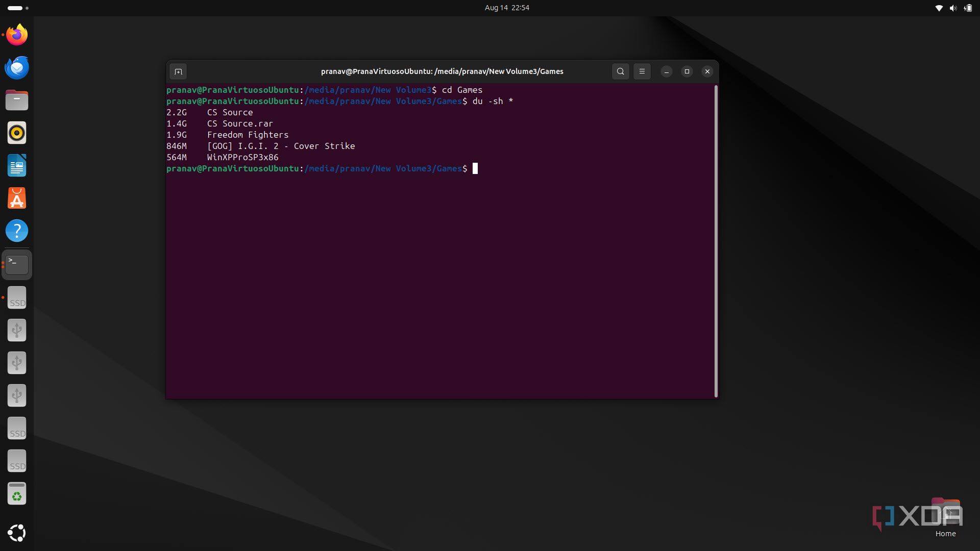The width and height of the screenshot is (980, 551).
Task: Open the second SSD drive in the dock
Action: (17, 428)
